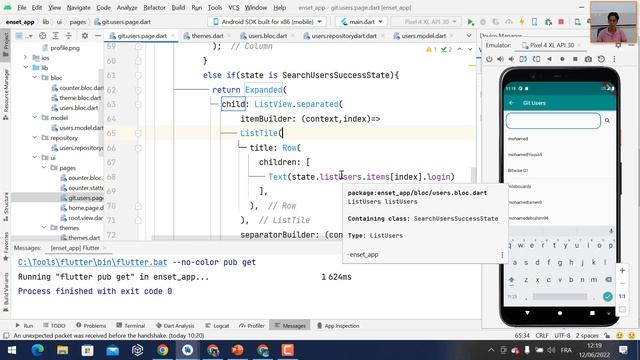
Task: Open the Problems tool window
Action: 91,326
